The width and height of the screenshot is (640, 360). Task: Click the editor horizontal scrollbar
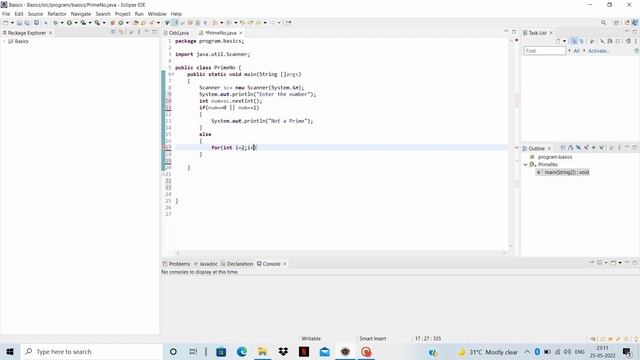(x=340, y=253)
